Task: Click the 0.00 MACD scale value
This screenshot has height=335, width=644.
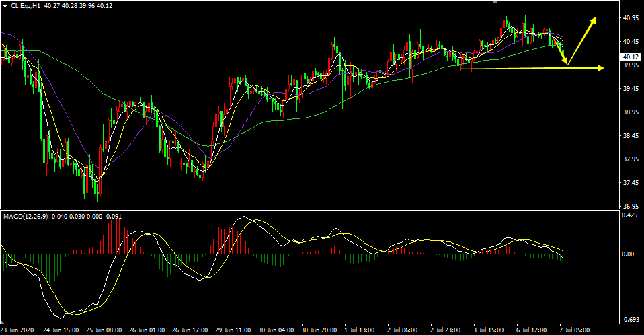Action: pos(628,254)
